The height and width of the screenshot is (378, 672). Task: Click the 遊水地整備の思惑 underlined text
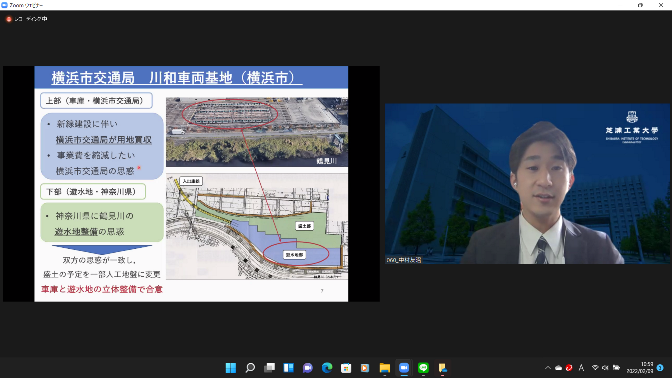[89, 231]
